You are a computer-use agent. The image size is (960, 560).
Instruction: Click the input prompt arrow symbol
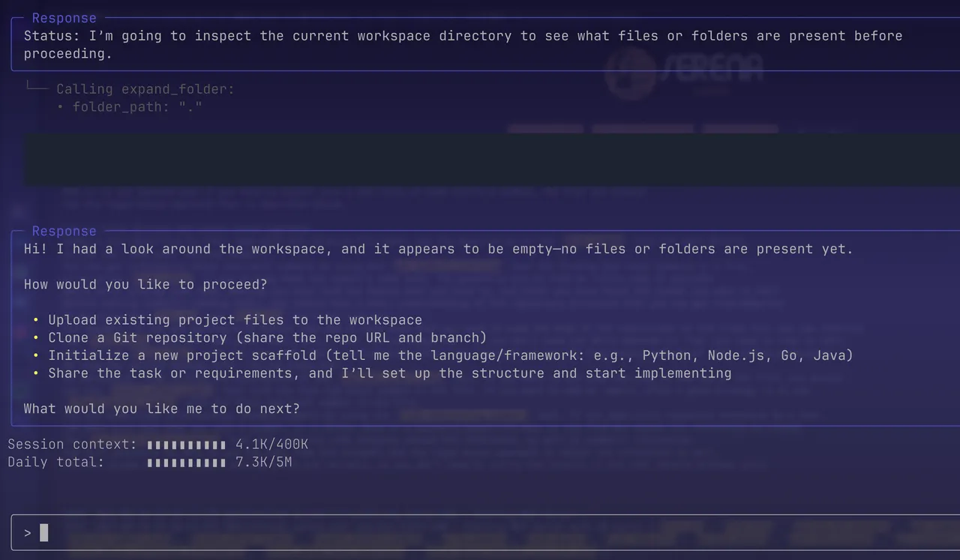click(28, 533)
